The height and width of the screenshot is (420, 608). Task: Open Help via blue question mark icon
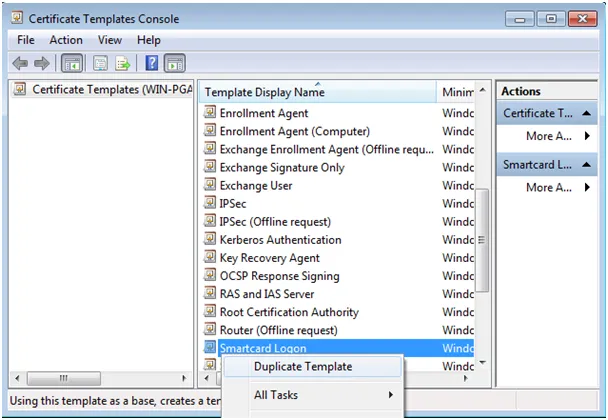coord(152,63)
